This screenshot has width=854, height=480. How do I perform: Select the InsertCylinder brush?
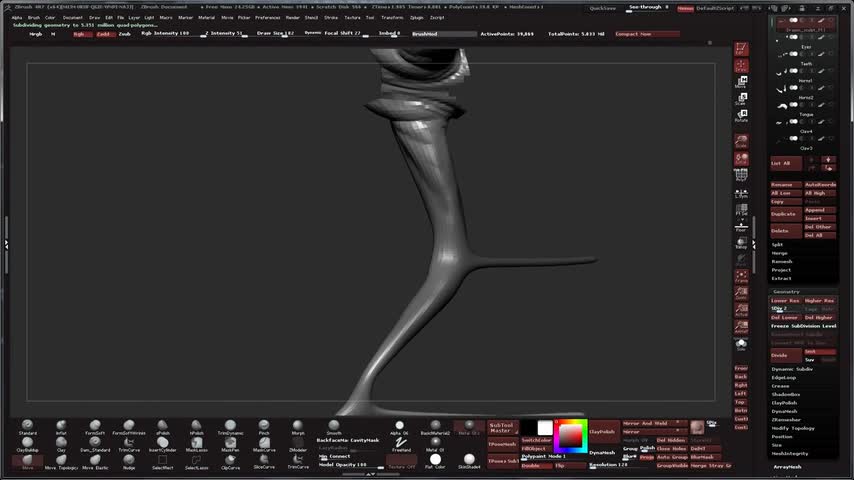(x=162, y=445)
